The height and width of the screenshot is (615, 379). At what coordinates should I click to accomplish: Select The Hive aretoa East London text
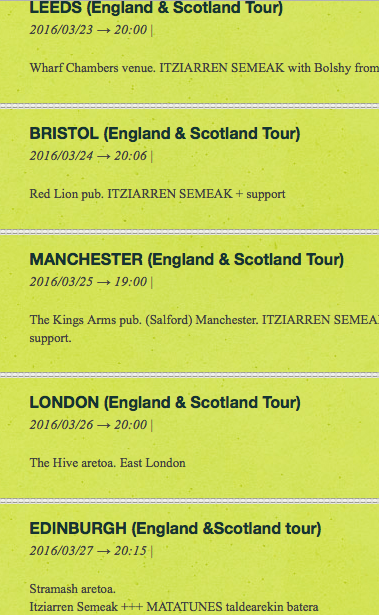tap(108, 463)
